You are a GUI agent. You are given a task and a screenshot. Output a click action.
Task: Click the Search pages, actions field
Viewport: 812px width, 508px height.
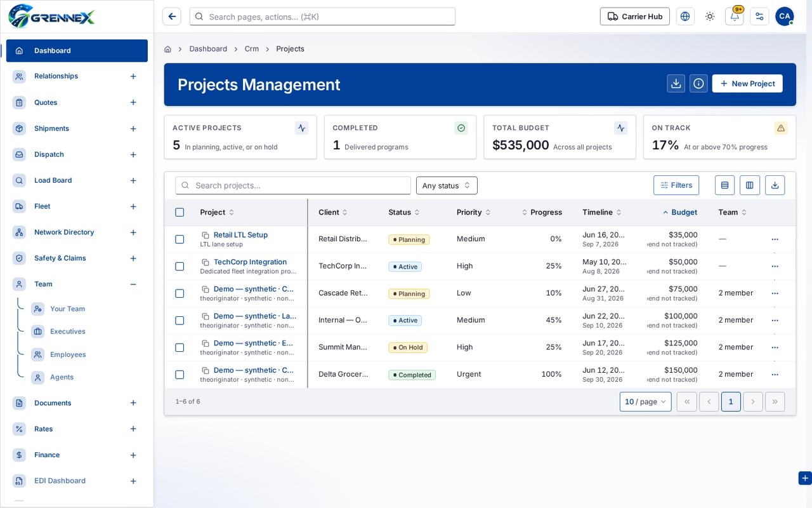(322, 17)
